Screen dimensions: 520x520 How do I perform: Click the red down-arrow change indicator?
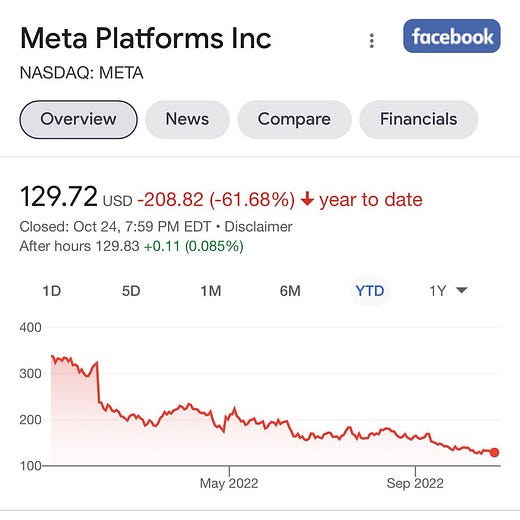[x=307, y=199]
